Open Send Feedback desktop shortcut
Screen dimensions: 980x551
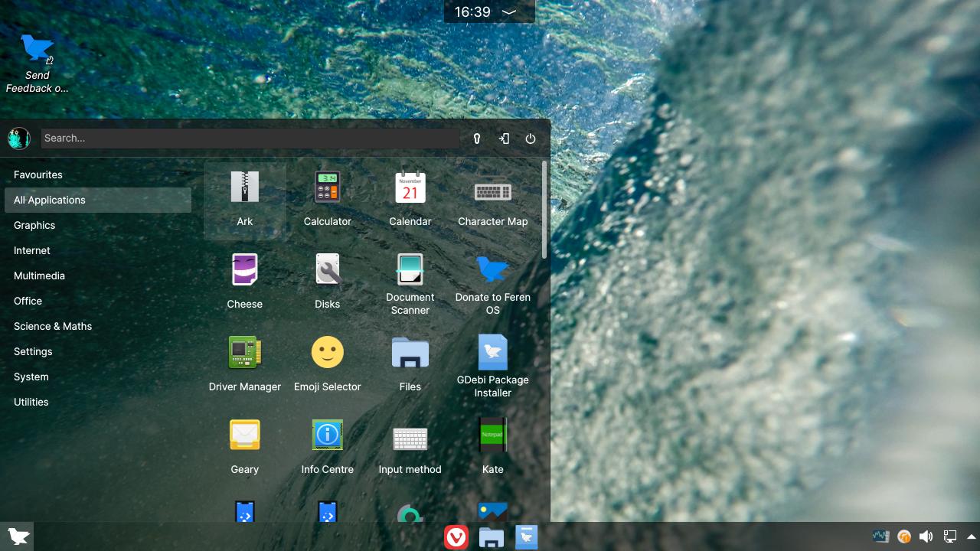[x=37, y=63]
